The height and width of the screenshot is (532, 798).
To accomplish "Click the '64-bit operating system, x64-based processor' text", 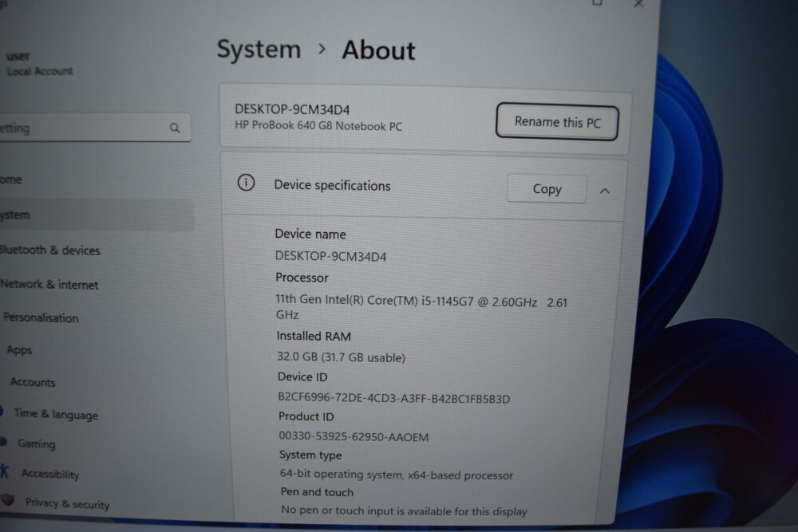I will click(397, 475).
